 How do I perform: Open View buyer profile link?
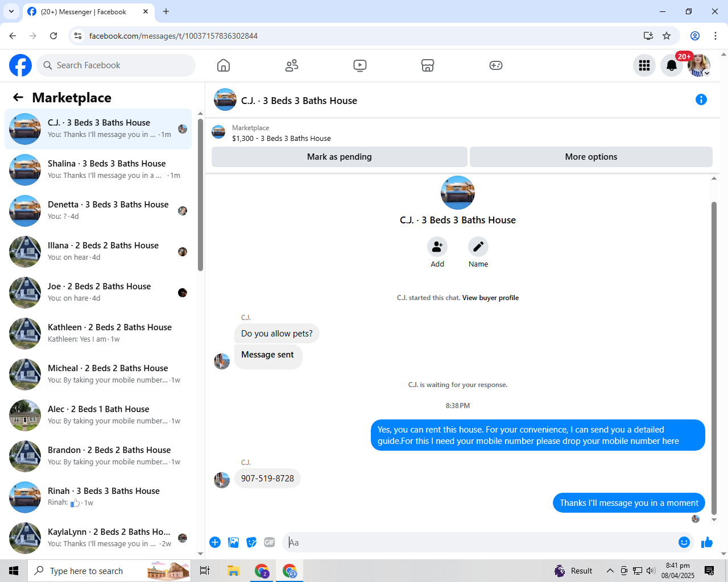(490, 298)
